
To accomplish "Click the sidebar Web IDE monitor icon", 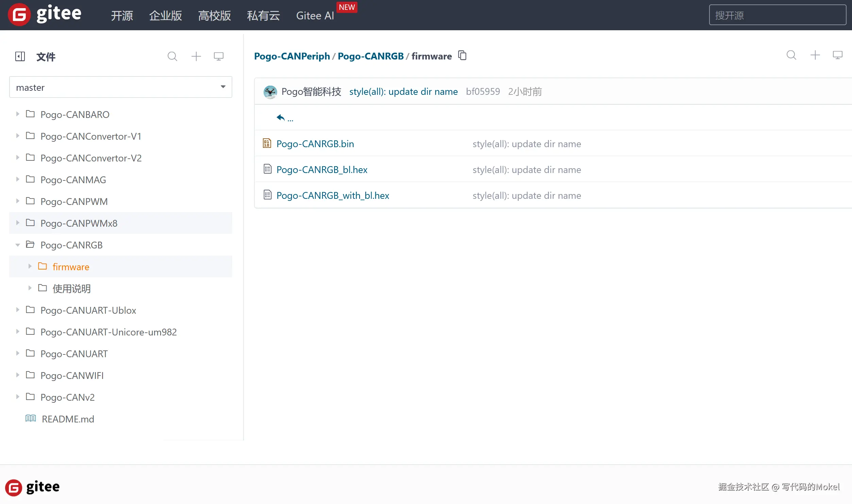I will (x=218, y=56).
